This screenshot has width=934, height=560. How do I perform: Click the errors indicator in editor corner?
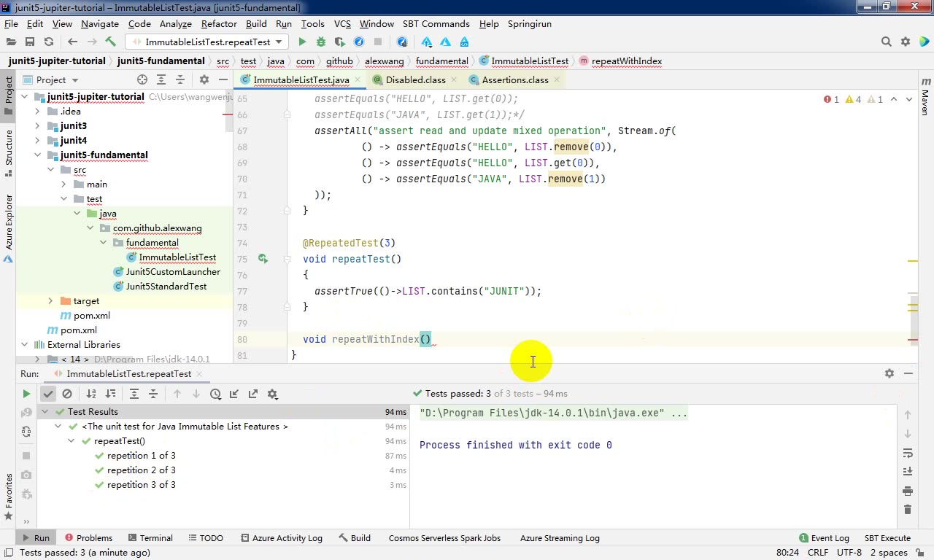point(831,99)
